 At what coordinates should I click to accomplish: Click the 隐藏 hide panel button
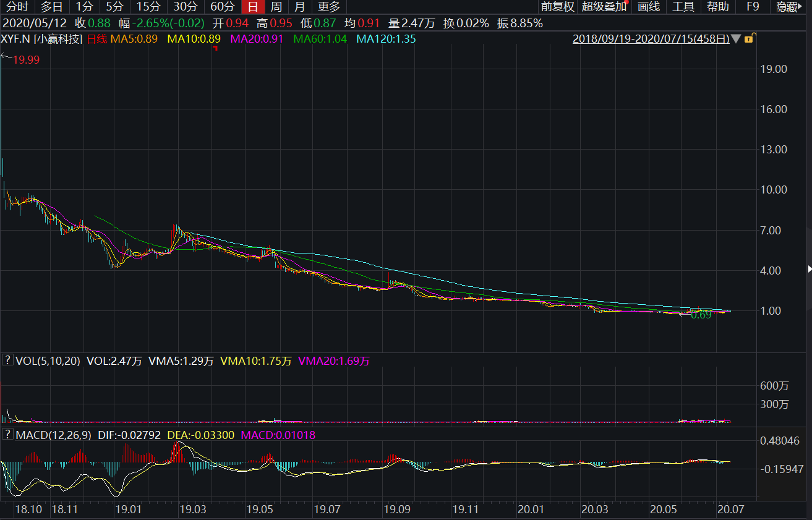tap(788, 7)
